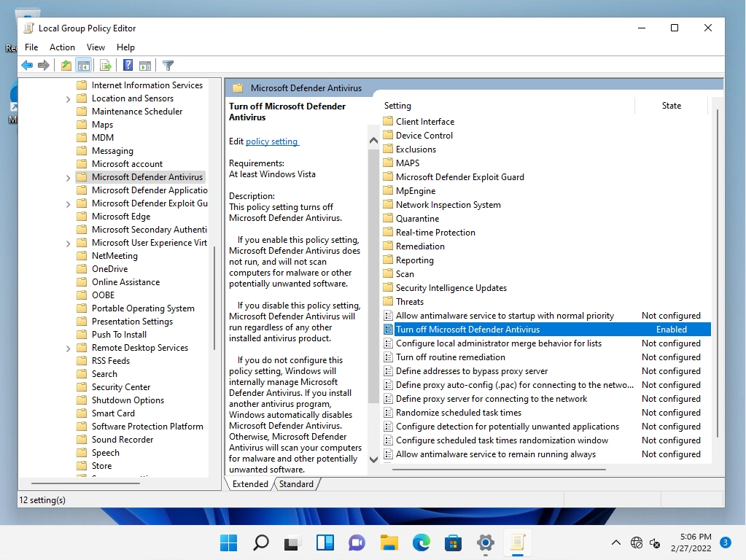Show hidden icons via tray chevron
The height and width of the screenshot is (560, 746).
[x=616, y=542]
